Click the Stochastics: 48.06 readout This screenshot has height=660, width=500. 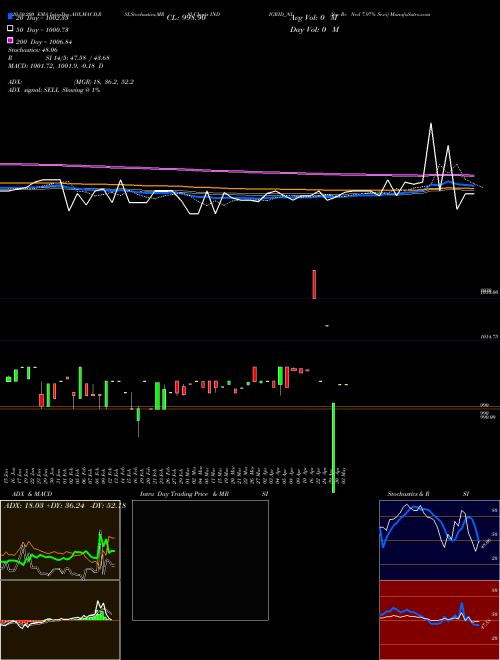pos(33,50)
